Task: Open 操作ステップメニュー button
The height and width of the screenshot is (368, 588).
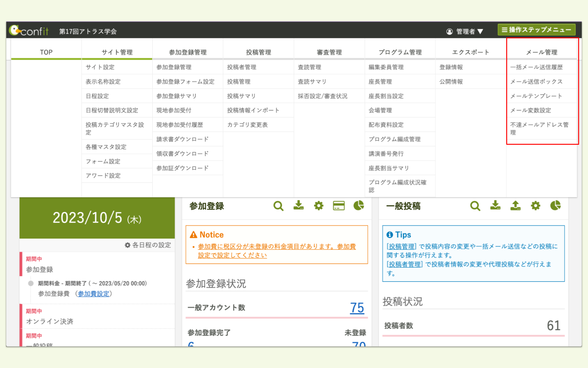Action: [x=536, y=30]
